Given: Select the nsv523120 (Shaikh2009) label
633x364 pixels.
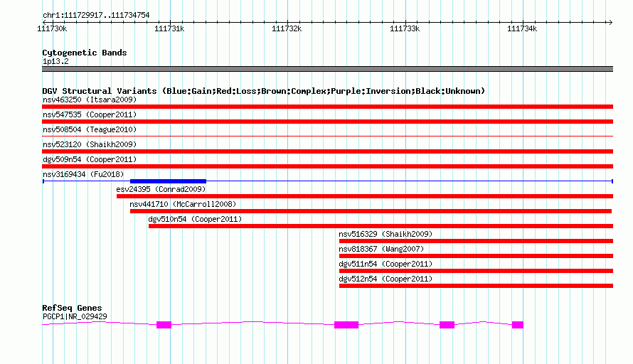Looking at the screenshot, I should click(x=90, y=144).
